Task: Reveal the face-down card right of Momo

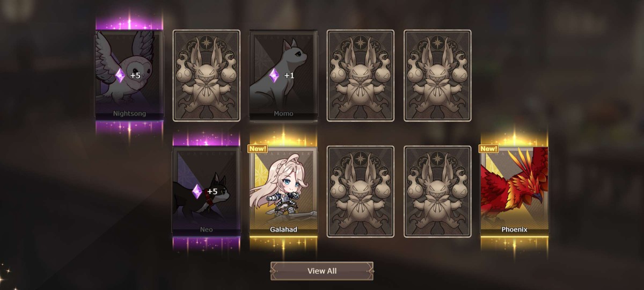Action: (361, 75)
